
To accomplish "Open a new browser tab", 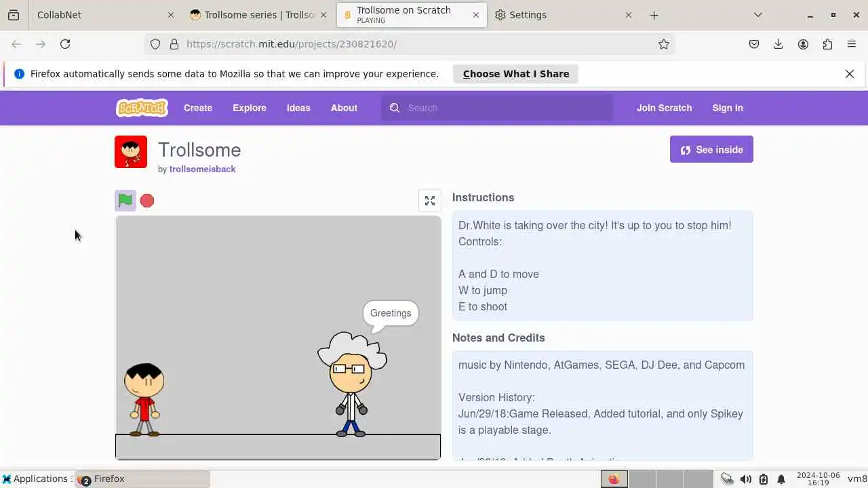I will pos(654,15).
